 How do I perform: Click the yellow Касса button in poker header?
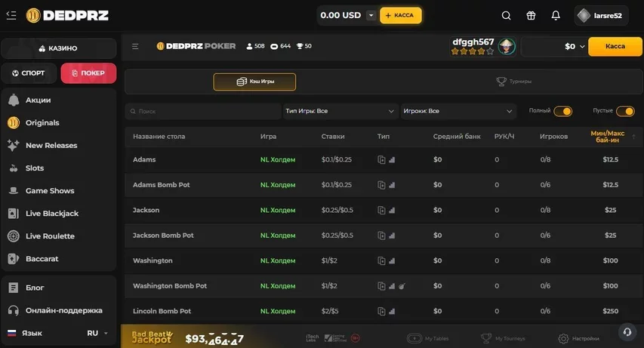tap(615, 47)
